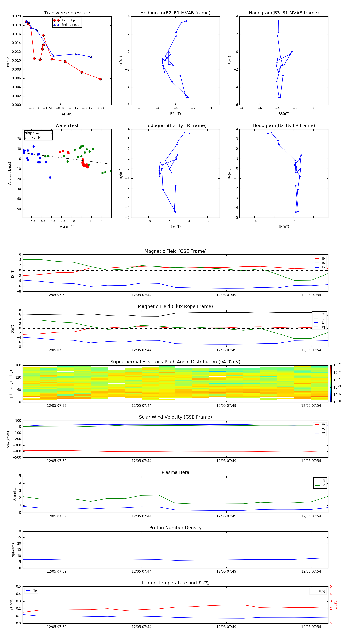
Task: Click the 'V_remaining(km/s)' y-axis label
Action: (10, 173)
